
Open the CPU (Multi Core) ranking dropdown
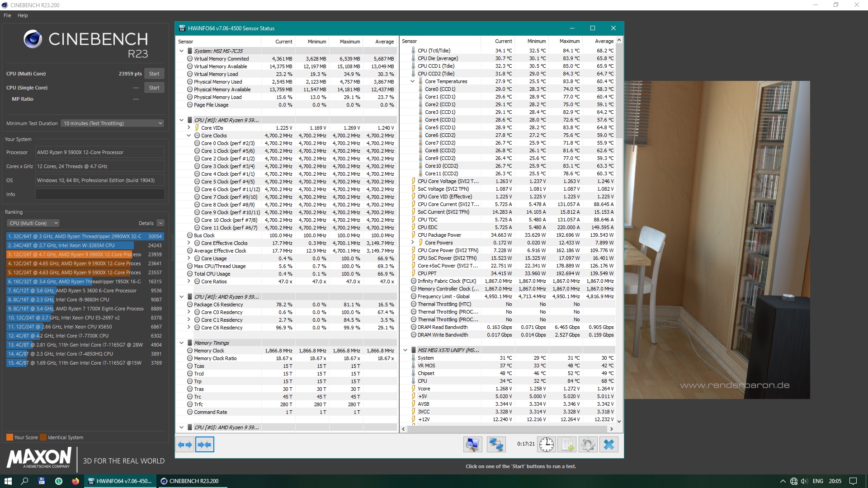[33, 223]
